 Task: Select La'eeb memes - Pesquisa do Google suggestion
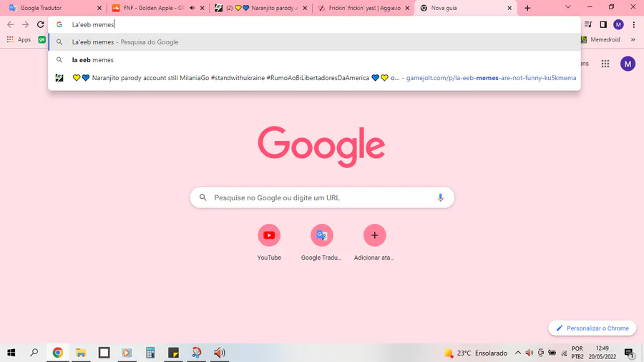(x=314, y=42)
